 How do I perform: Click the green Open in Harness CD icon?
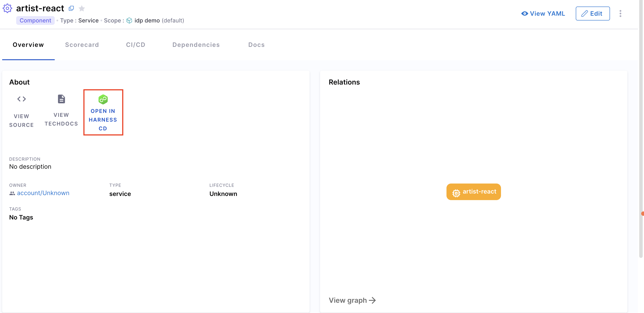point(103,99)
